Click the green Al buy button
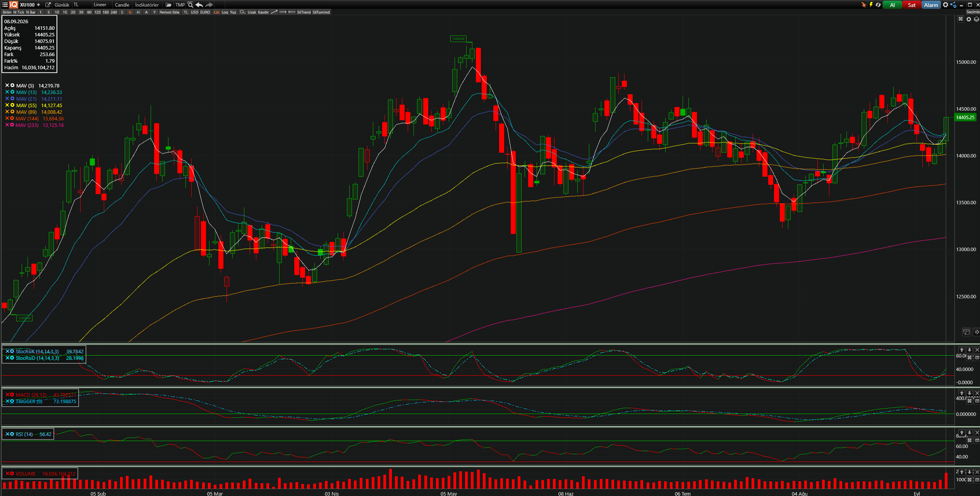Viewport: 980px width, 496px height. point(892,5)
